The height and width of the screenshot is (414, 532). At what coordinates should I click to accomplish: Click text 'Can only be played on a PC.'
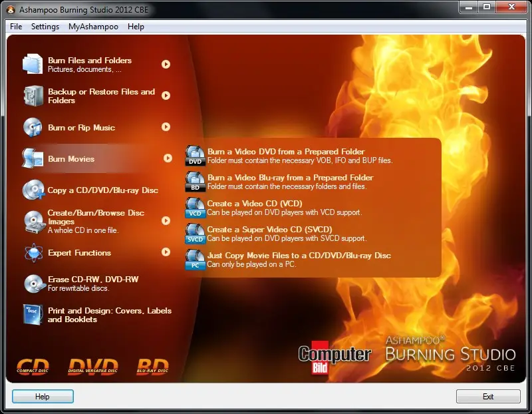(251, 264)
